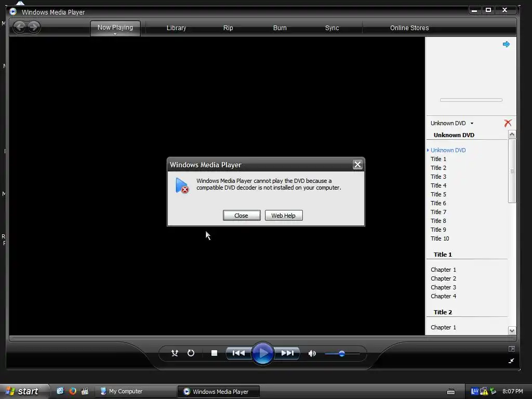Select Title 2 in the playlist list
The height and width of the screenshot is (399, 532).
coord(438,168)
